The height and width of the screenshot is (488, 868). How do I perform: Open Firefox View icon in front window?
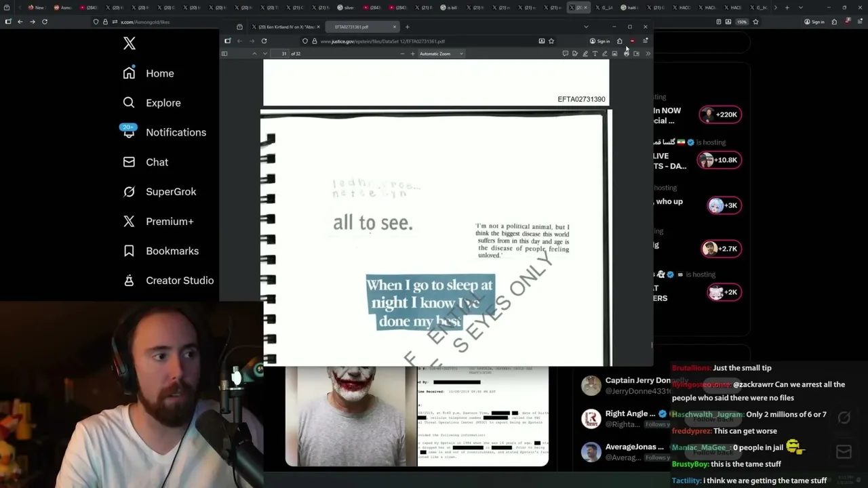click(x=239, y=27)
